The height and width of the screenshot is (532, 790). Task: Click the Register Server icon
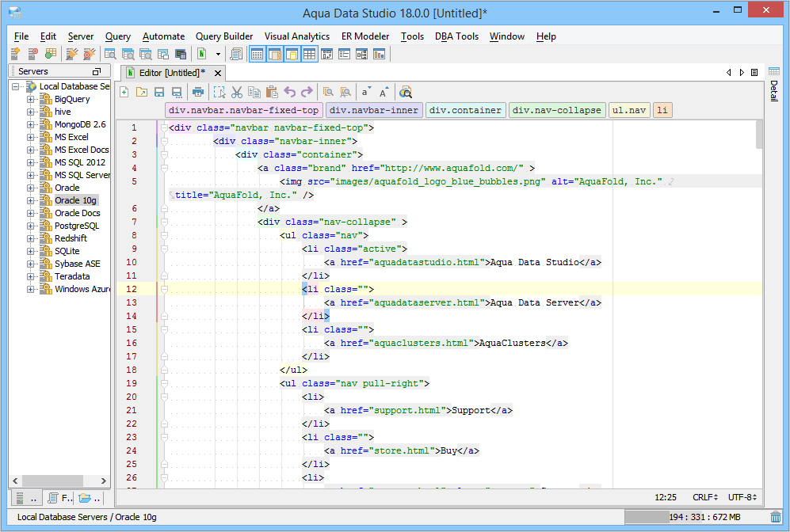coord(15,54)
